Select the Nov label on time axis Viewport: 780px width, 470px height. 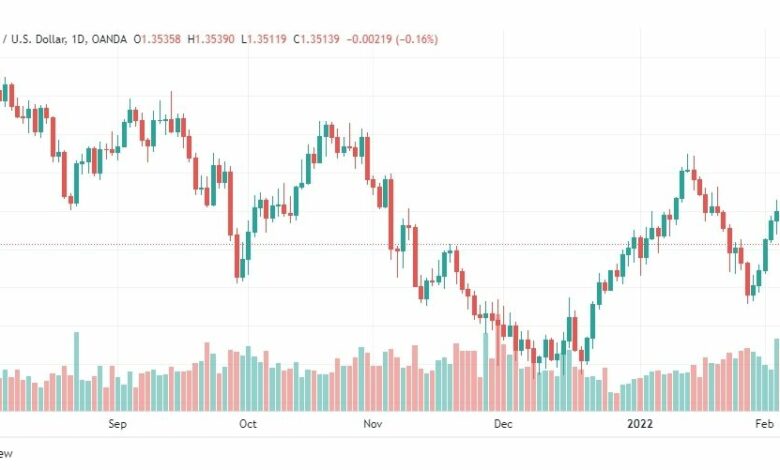(373, 424)
